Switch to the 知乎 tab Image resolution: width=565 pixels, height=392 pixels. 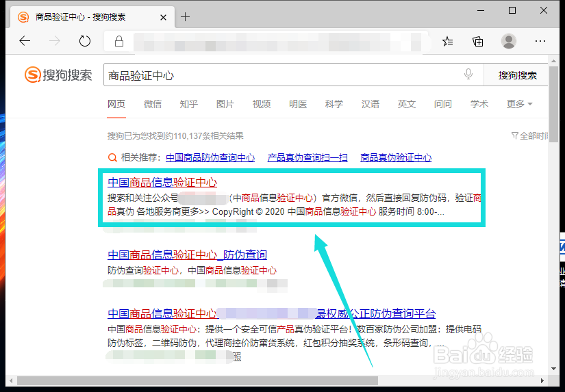coord(189,104)
